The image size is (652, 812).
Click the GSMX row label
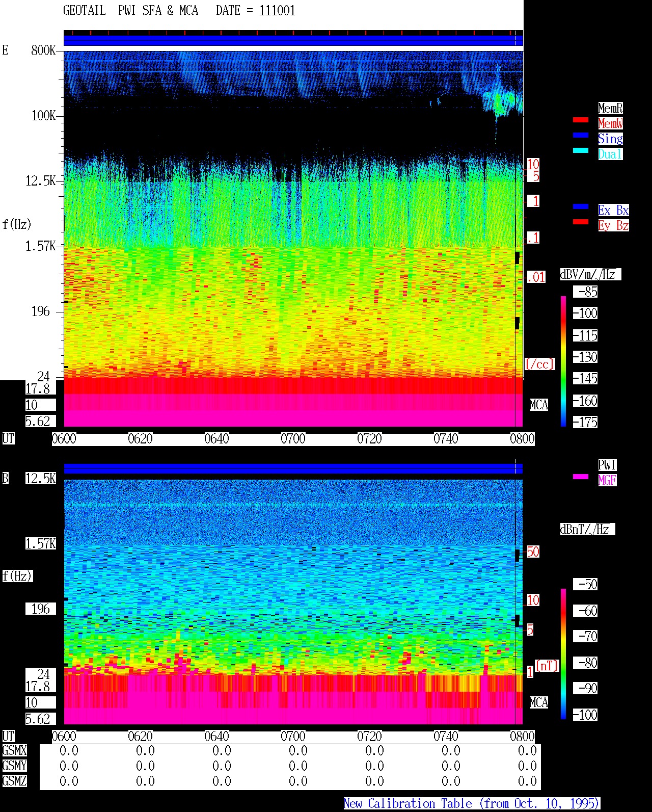[14, 751]
